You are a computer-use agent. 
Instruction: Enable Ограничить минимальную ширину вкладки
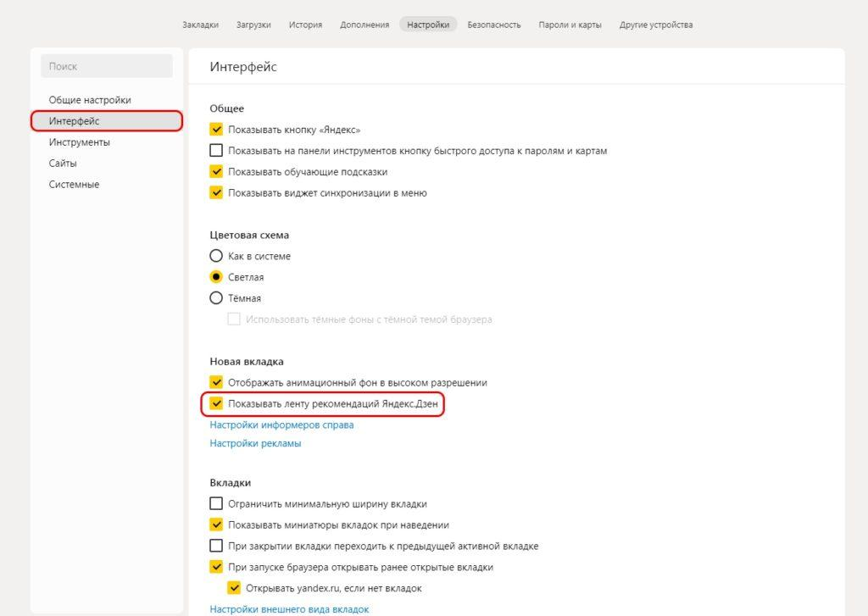coord(216,503)
